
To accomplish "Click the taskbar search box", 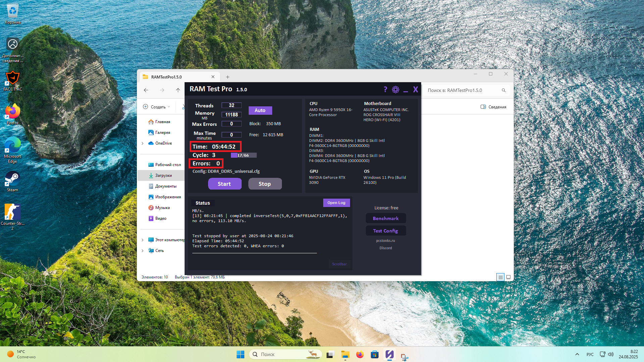I will click(x=285, y=354).
